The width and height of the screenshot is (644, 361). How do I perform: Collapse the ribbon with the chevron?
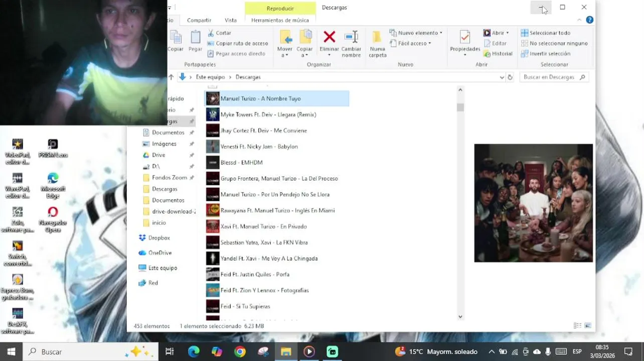point(579,20)
